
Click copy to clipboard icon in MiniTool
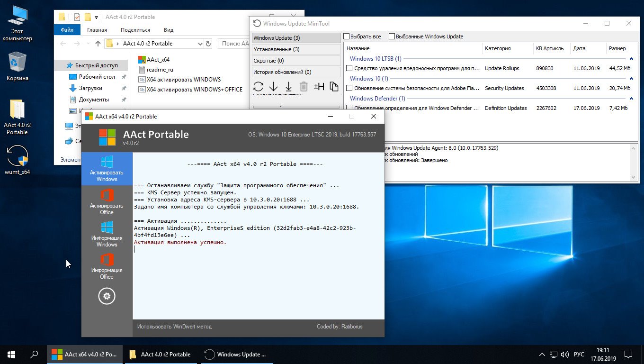point(334,86)
